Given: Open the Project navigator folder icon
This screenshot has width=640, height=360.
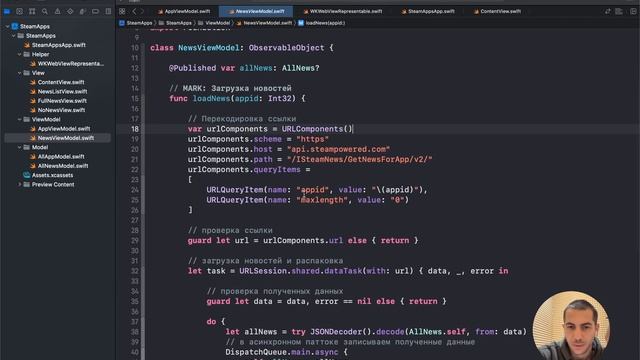Looking at the screenshot, I should (7, 11).
